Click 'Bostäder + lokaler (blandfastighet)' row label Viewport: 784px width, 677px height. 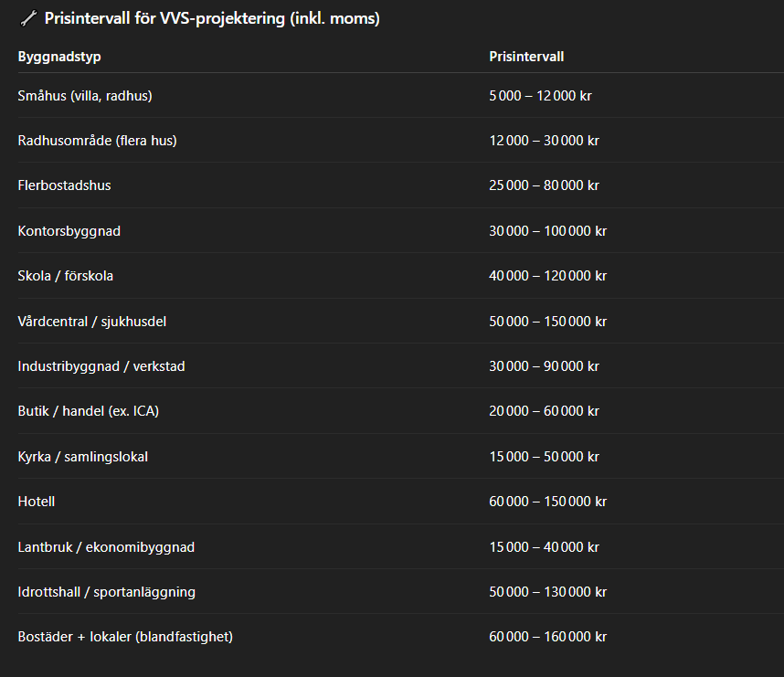[125, 637]
